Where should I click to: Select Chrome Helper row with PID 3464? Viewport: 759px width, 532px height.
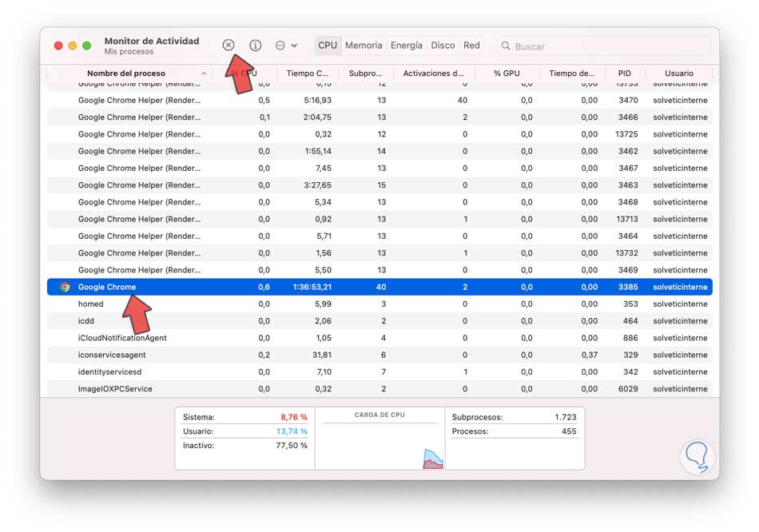pyautogui.click(x=379, y=236)
